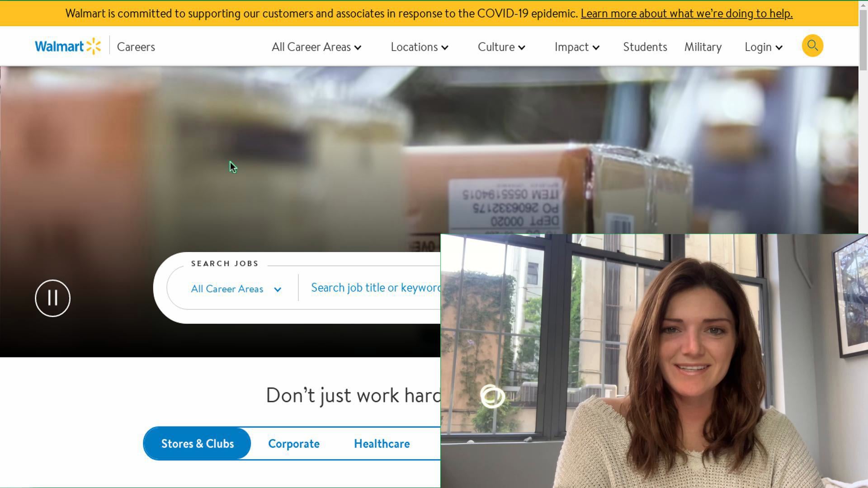Screen dimensions: 868x488
Task: Click the Careers link beside the logo
Action: click(x=136, y=47)
